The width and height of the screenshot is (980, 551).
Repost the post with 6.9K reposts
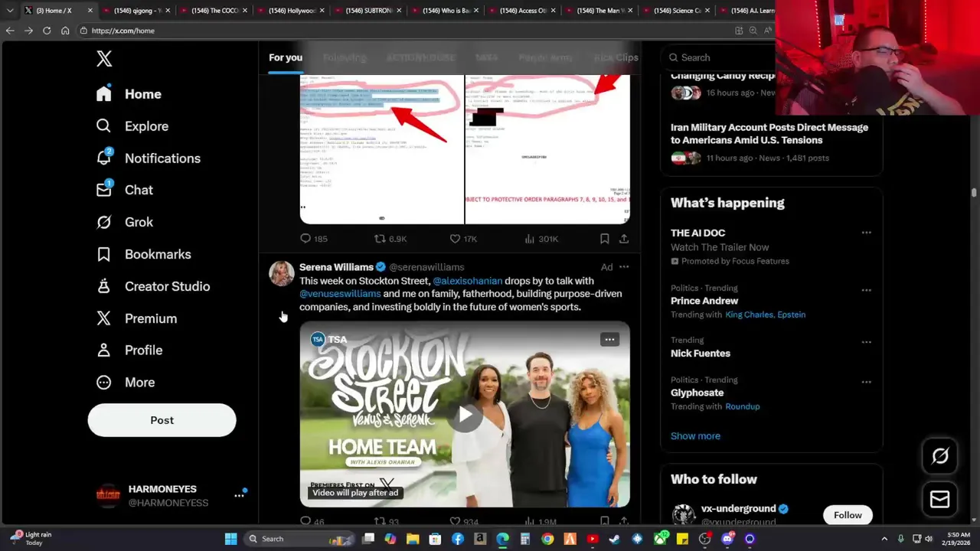(x=390, y=239)
